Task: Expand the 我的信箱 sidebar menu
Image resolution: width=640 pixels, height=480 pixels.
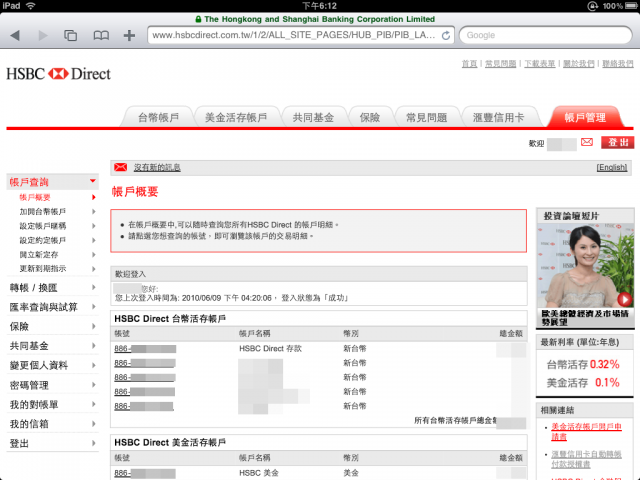Action: point(53,424)
